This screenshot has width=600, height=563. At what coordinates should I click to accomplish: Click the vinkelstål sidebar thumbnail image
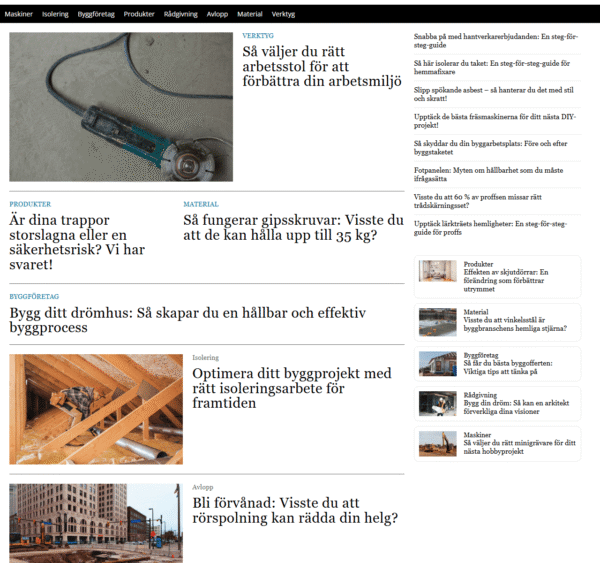click(x=437, y=321)
